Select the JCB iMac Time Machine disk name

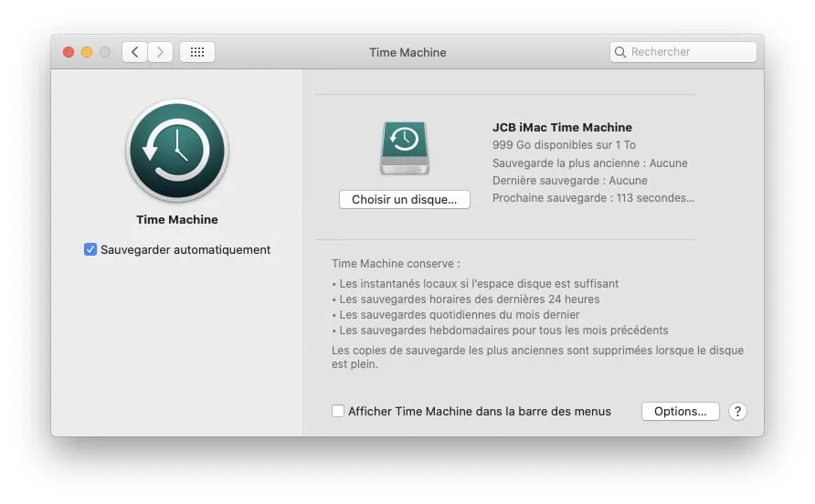click(x=563, y=127)
